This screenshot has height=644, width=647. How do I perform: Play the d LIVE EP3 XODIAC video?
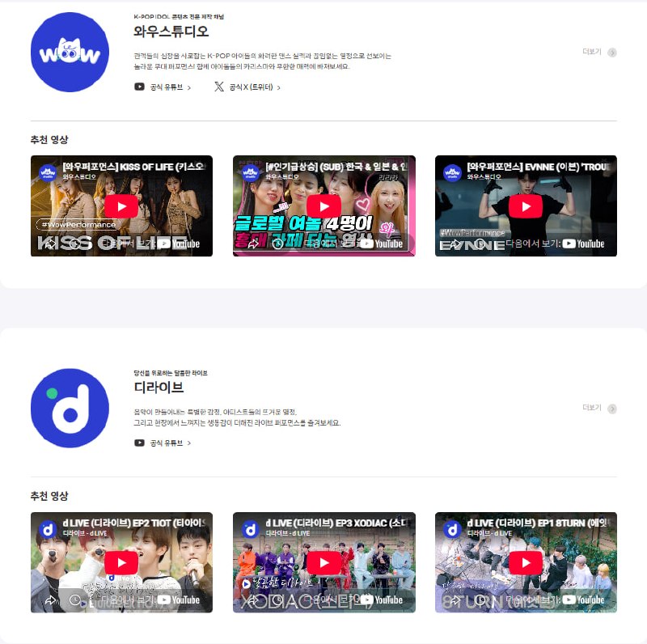pos(324,562)
